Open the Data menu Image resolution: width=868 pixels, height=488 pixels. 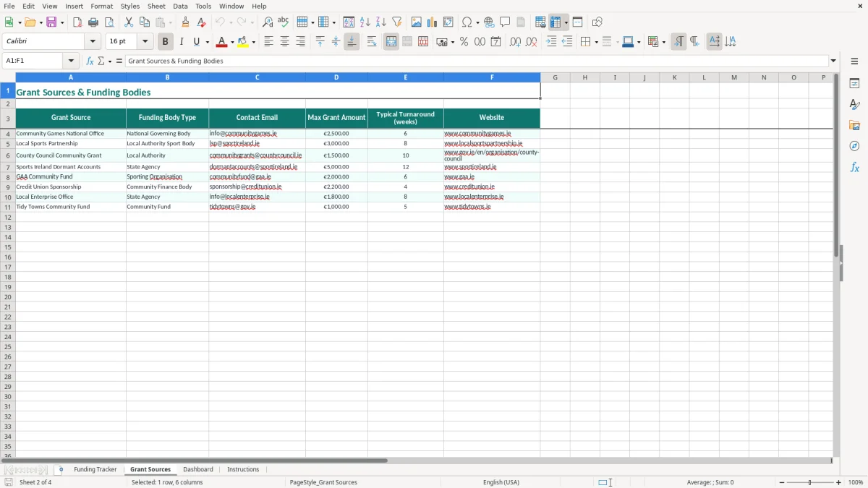[x=180, y=6]
